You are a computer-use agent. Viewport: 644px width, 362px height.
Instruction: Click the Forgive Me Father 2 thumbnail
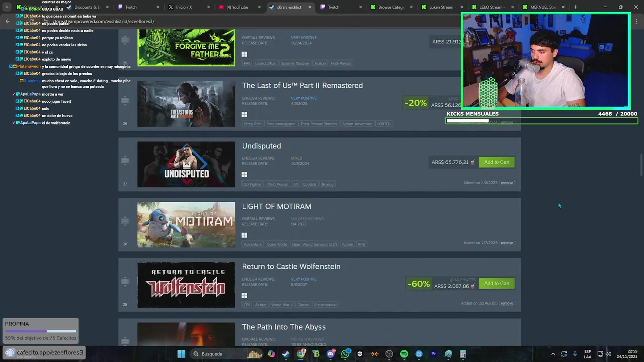click(x=186, y=48)
